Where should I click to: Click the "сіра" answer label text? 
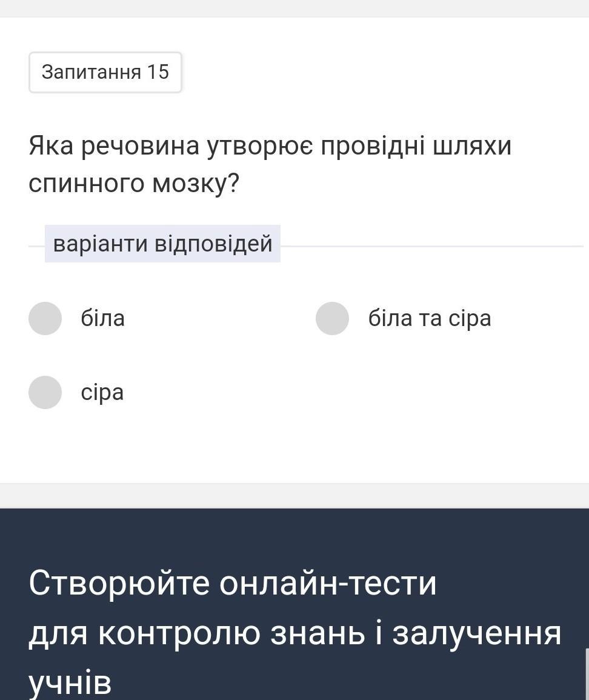tap(102, 393)
